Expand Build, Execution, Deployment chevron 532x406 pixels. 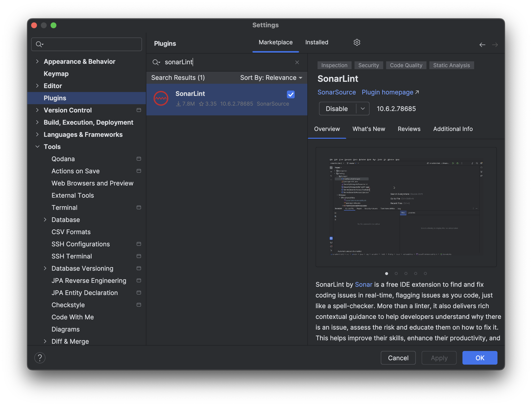[x=37, y=122]
